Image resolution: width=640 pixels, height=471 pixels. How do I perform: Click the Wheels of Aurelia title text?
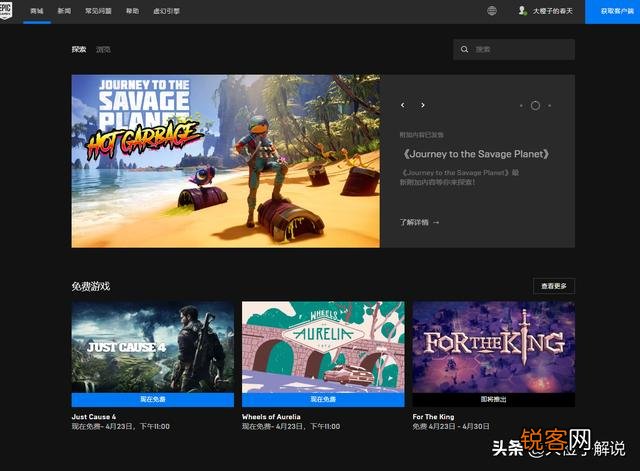pos(271,417)
